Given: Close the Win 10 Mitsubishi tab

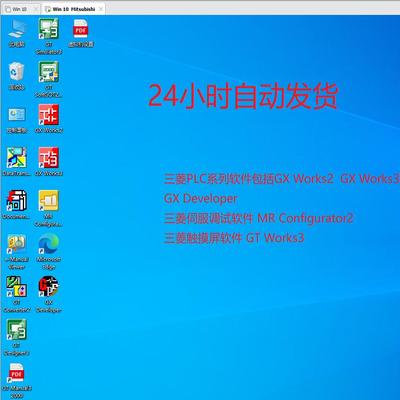Looking at the screenshot, I should [x=101, y=9].
